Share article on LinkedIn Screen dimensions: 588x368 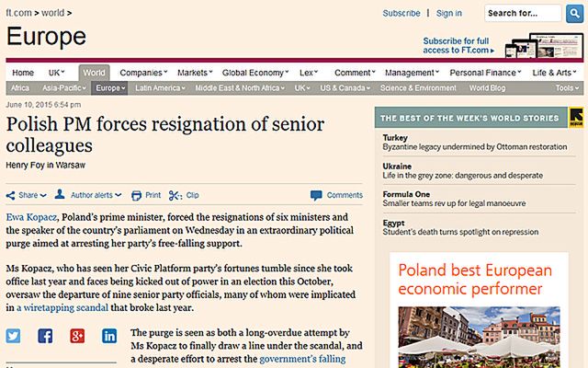(x=110, y=336)
